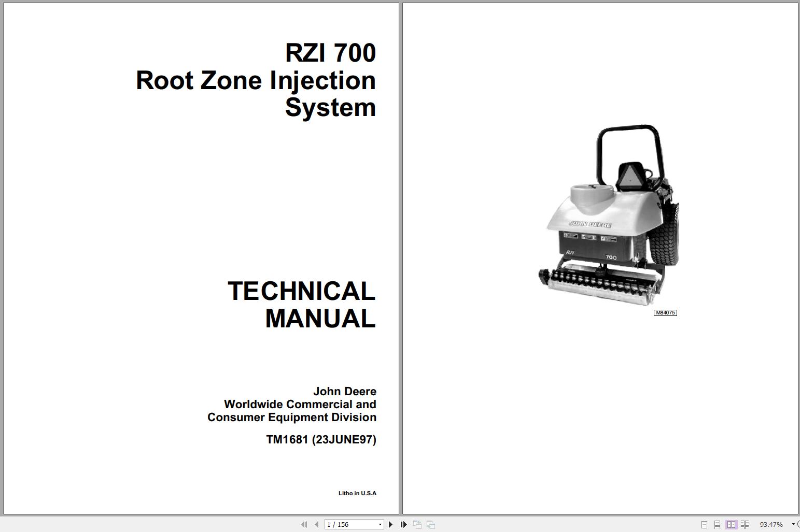
Task: Jump to the last page of the manual
Action: click(404, 524)
